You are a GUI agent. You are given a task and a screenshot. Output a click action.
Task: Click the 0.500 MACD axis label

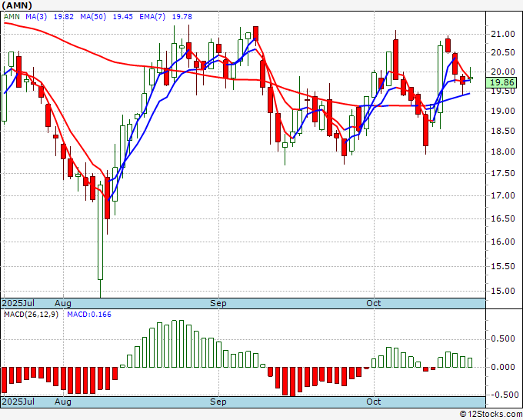[x=502, y=339]
